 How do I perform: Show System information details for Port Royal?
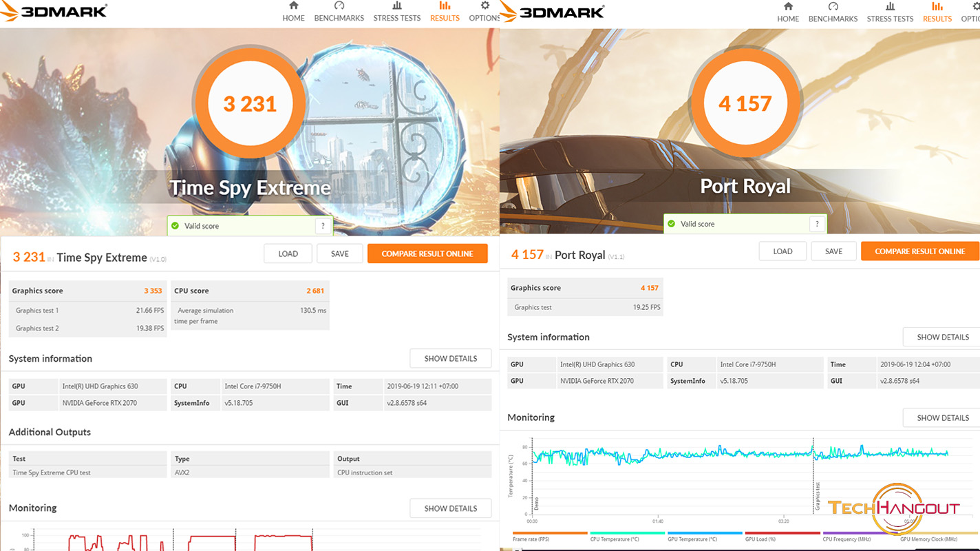[942, 337]
